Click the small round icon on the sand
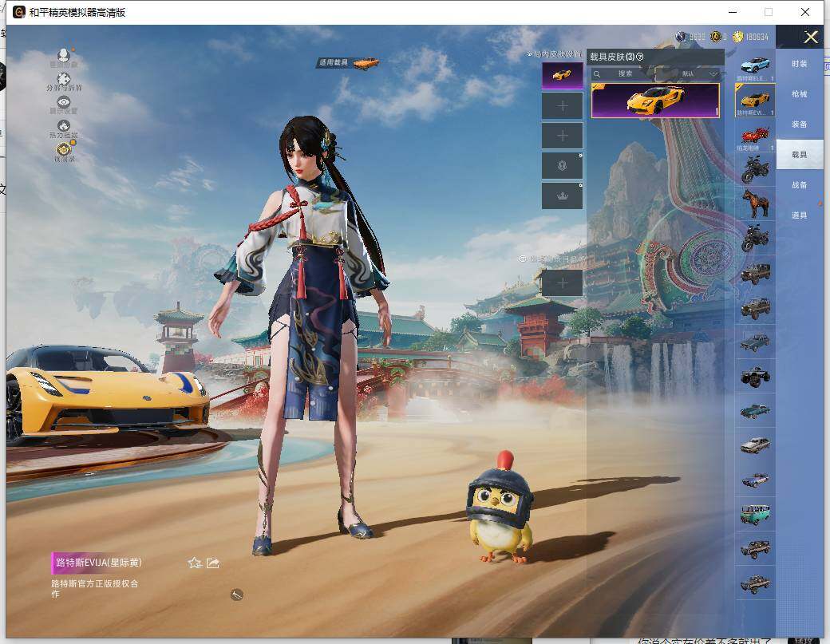830x644 pixels. [236, 595]
